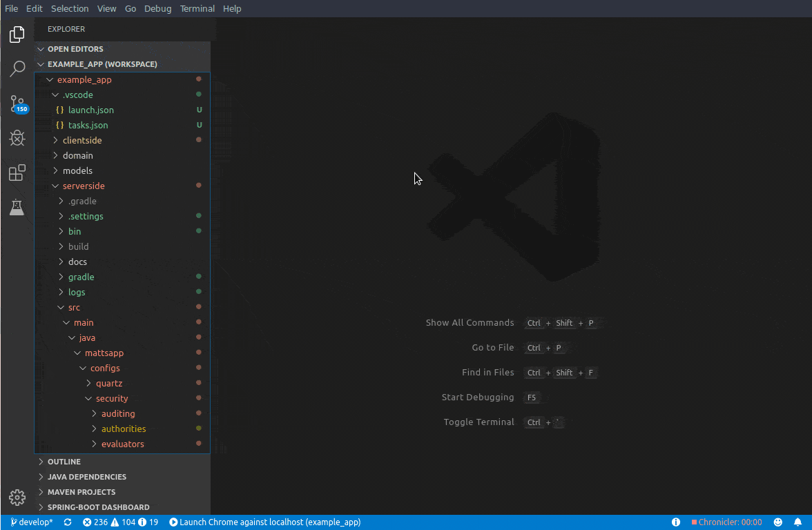Open launch.json file
The width and height of the screenshot is (812, 530).
[x=90, y=110]
